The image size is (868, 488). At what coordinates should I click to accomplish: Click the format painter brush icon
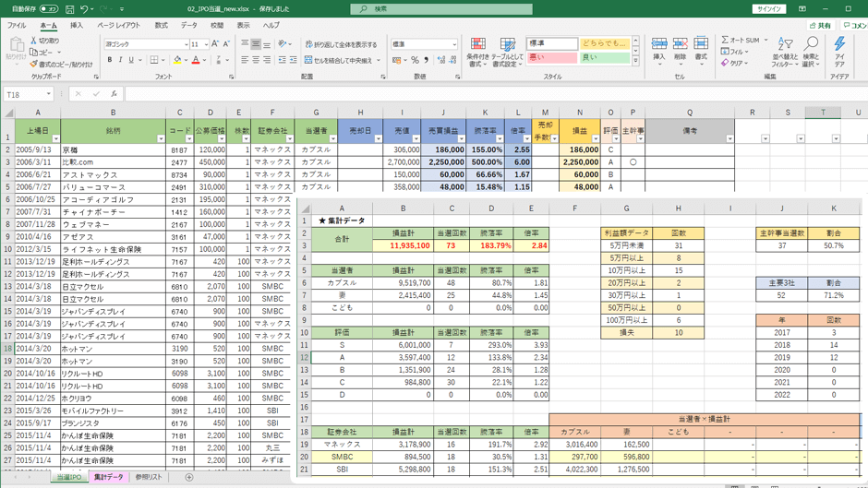point(34,65)
